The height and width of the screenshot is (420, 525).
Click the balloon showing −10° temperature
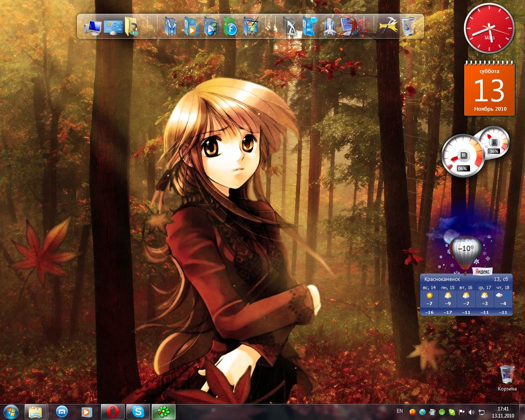(x=465, y=253)
